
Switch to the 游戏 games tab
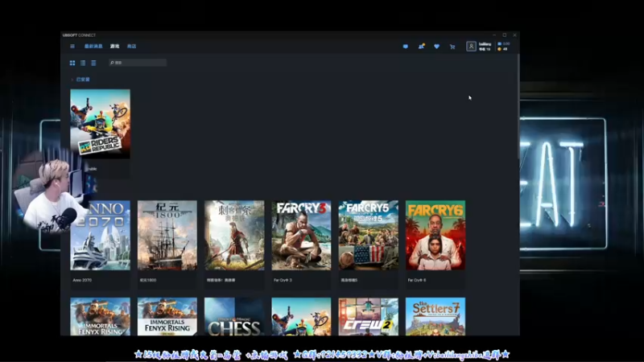114,47
